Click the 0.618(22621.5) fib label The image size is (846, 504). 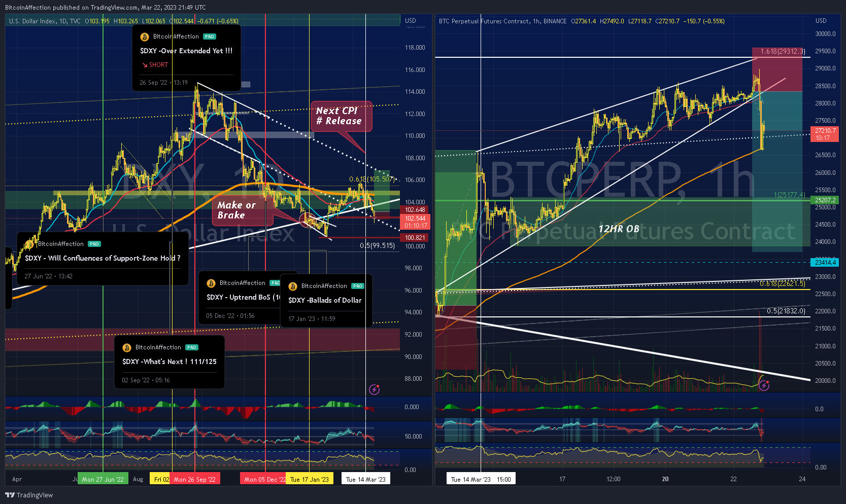coord(782,283)
